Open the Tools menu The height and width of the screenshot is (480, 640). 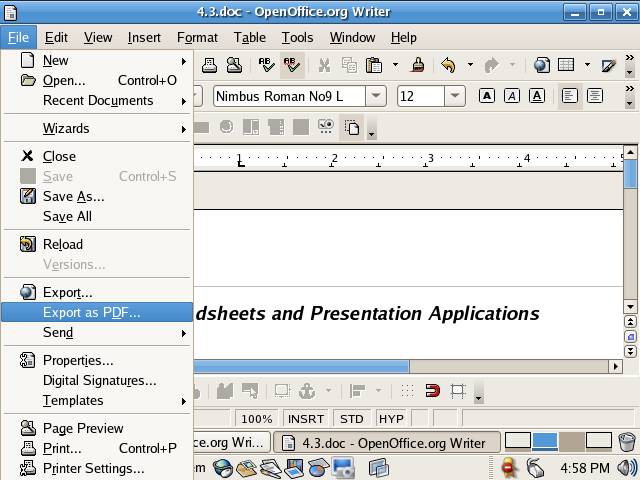[297, 37]
